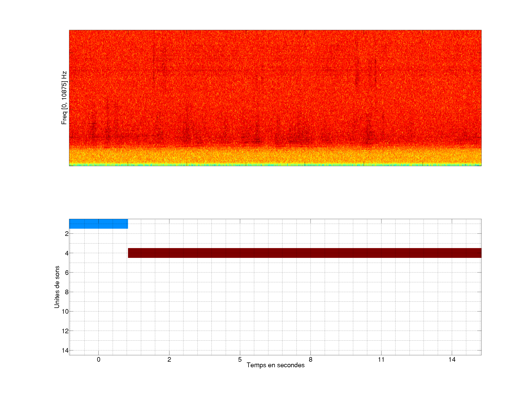532x399 pixels.
Task: Click the 'Unites de sons' axis label
Action: point(57,287)
